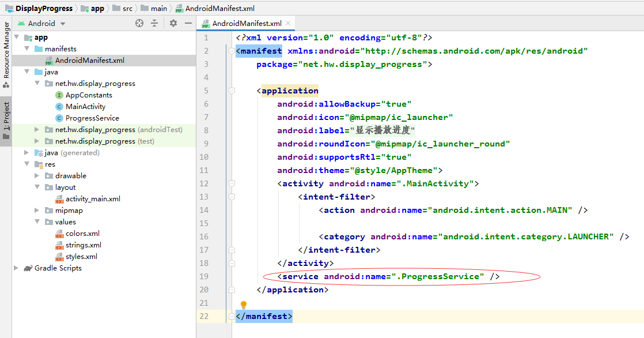Expand Gradle Scripts node
Screen dimensions: 644x338
coord(17,268)
